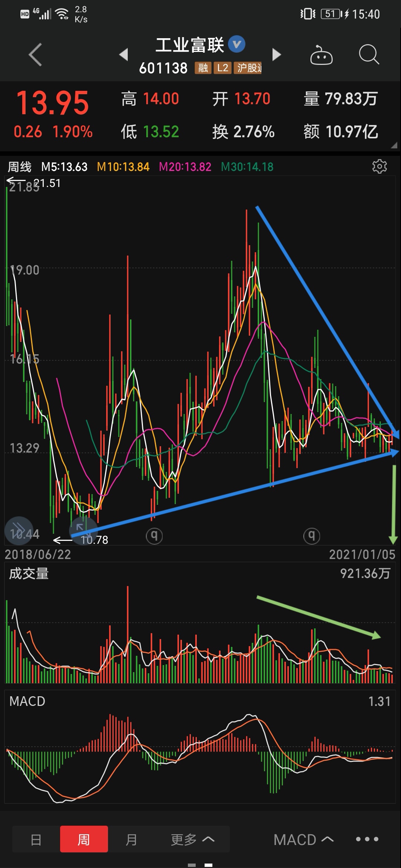401x868 pixels.
Task: Tap the end date 2021/01/05
Action: click(362, 555)
